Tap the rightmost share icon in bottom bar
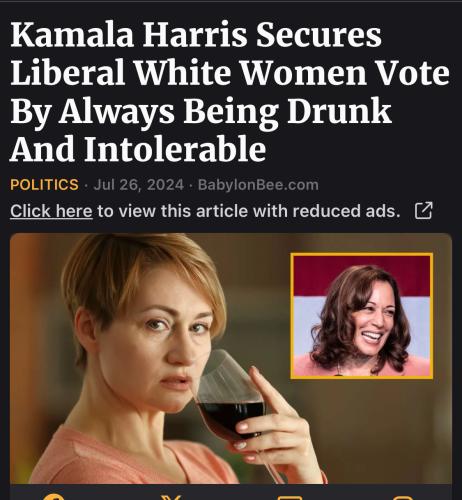The height and width of the screenshot is (500, 462). [x=404, y=498]
